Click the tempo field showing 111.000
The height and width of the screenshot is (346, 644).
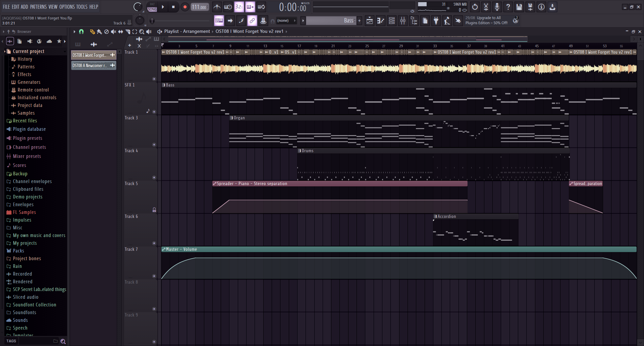click(x=200, y=7)
